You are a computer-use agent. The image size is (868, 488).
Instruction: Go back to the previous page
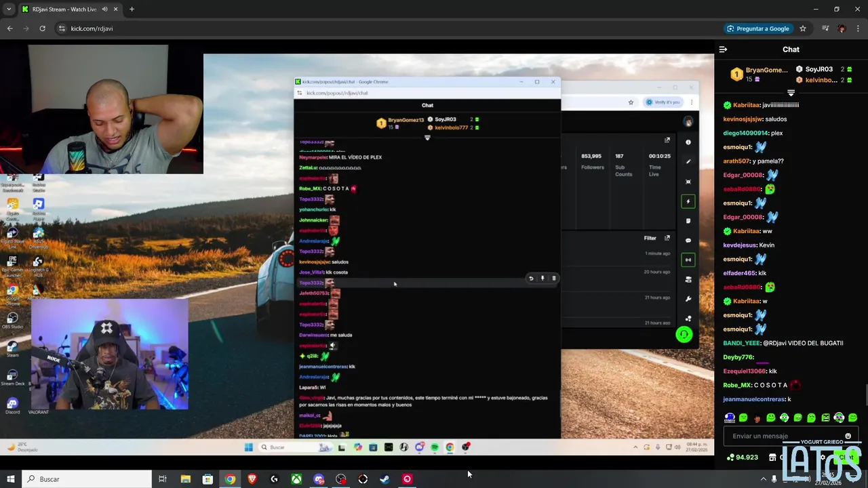tap(9, 28)
